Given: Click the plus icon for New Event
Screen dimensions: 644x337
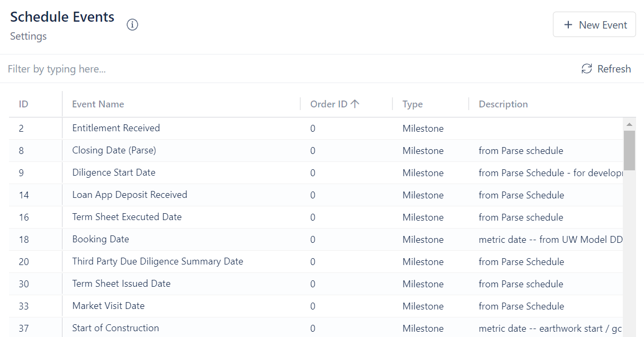Looking at the screenshot, I should pos(568,25).
